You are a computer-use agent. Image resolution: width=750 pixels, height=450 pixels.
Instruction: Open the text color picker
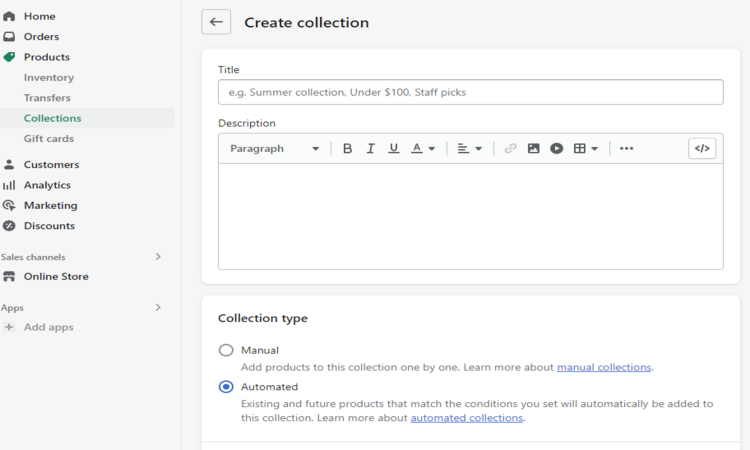pyautogui.click(x=423, y=148)
